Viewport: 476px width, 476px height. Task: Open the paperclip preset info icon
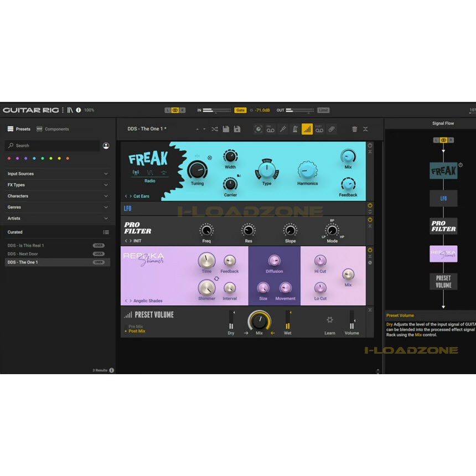click(x=332, y=130)
